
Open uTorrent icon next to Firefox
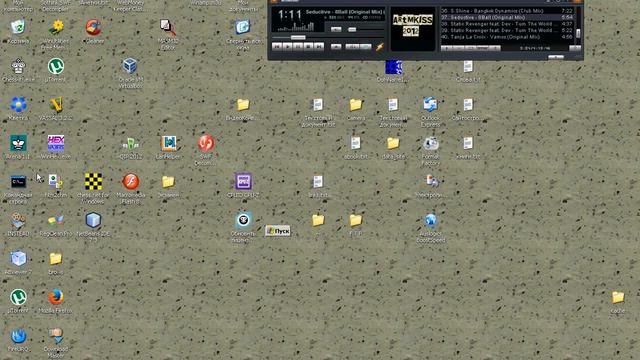[x=18, y=297]
